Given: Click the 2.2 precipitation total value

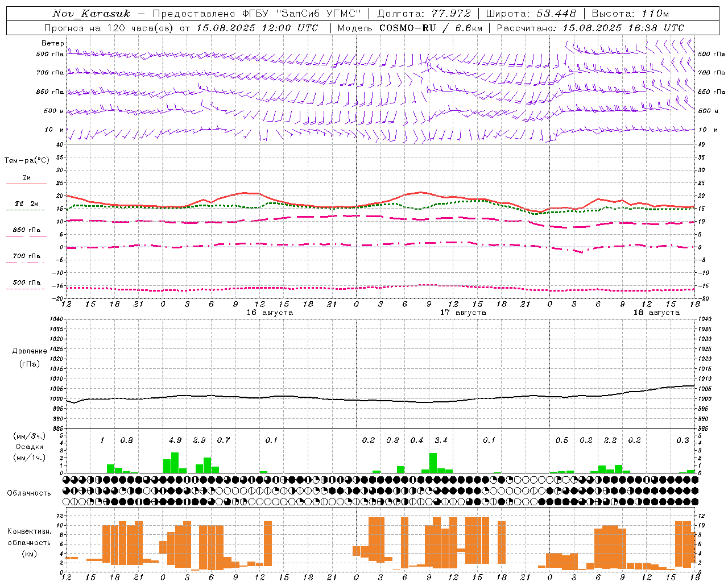Looking at the screenshot, I should tap(610, 440).
